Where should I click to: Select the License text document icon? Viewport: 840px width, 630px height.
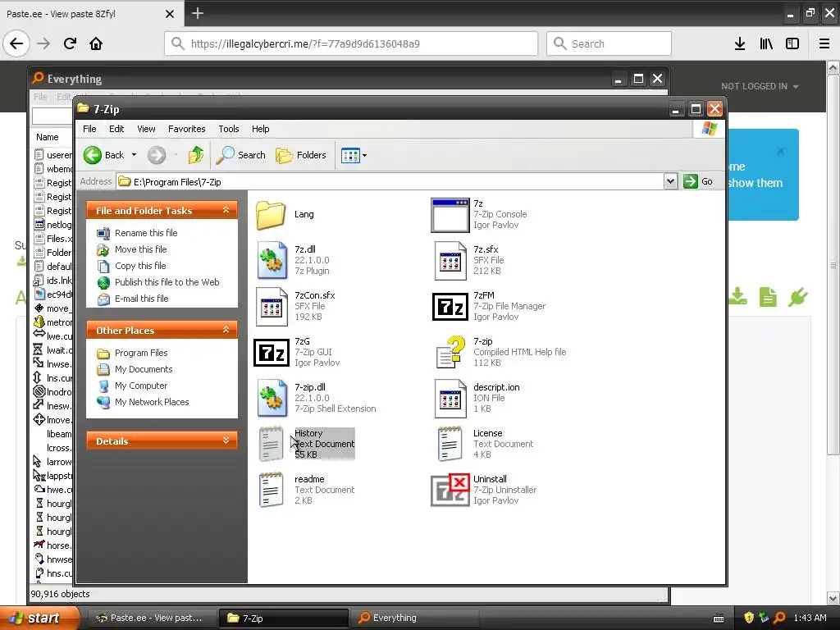[450, 444]
